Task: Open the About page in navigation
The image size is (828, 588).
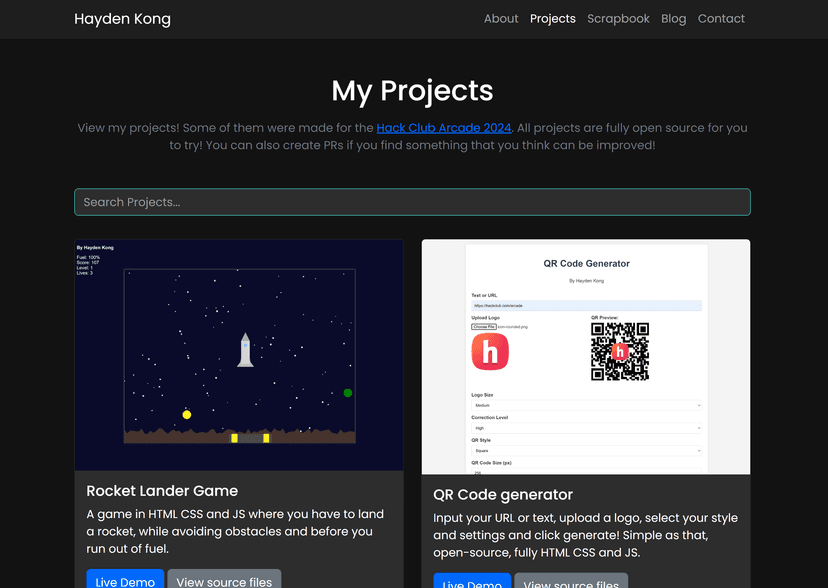Action: click(501, 18)
